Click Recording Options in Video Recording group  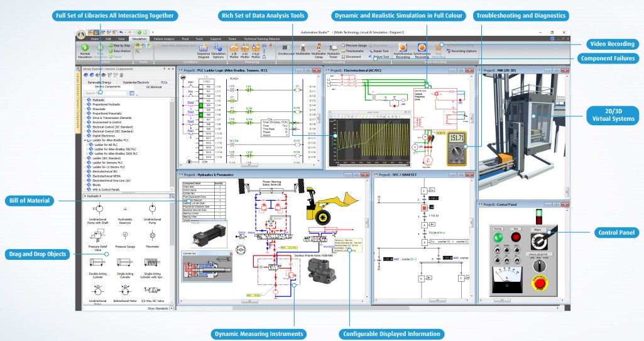pyautogui.click(x=463, y=51)
